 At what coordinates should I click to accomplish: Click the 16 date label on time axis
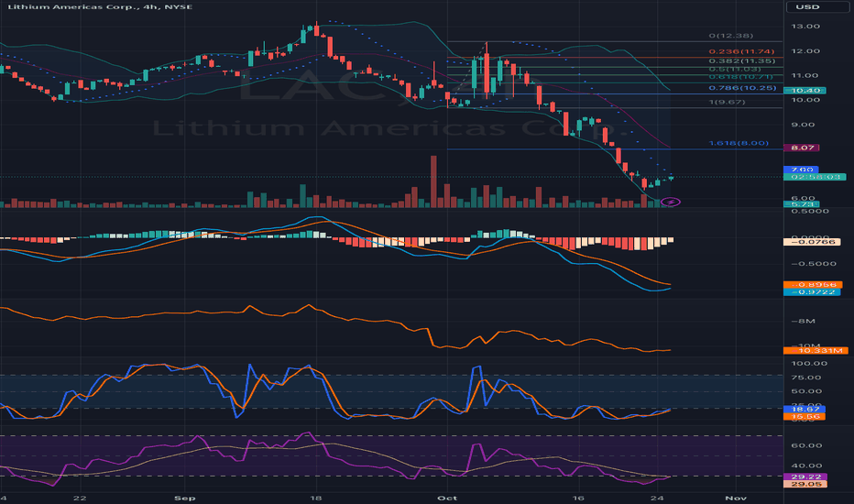click(578, 498)
